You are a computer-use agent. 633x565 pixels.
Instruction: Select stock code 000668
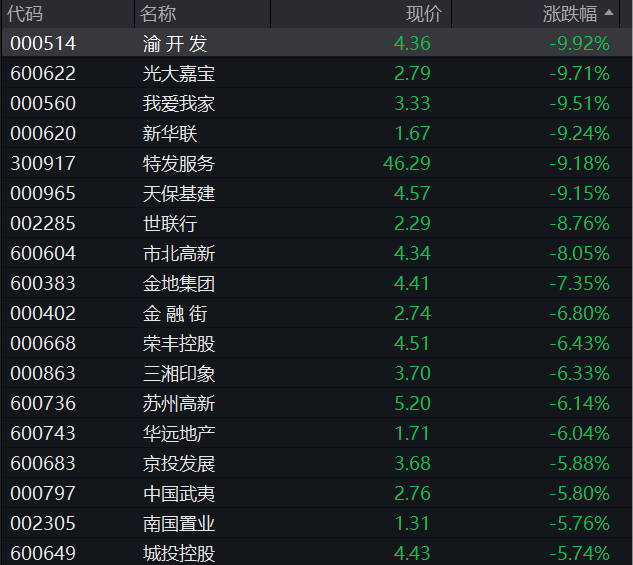click(x=43, y=343)
